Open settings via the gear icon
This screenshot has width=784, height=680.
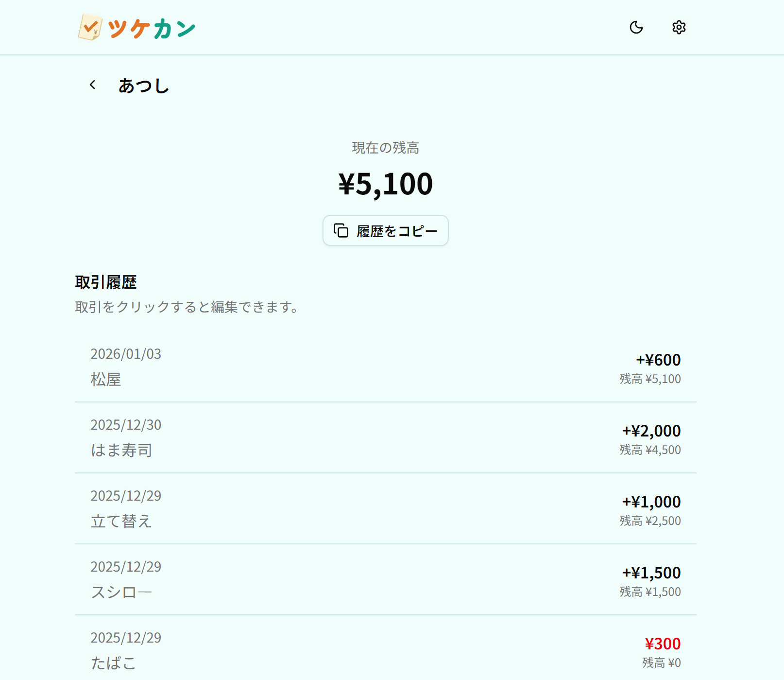[679, 28]
